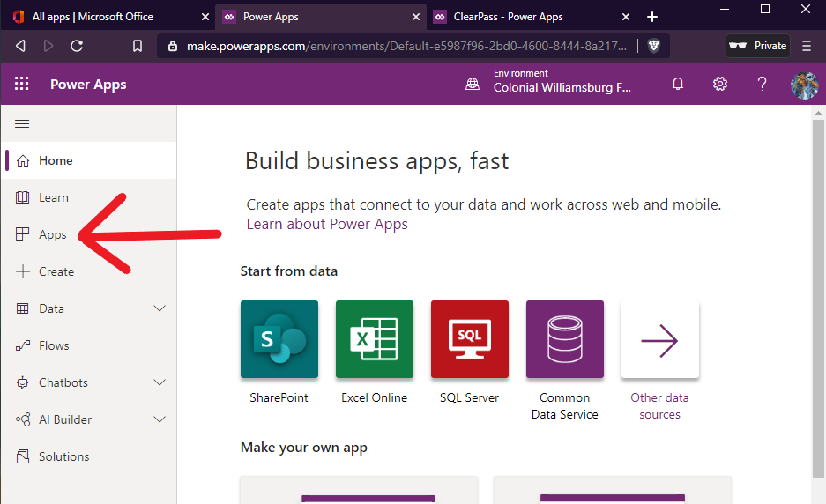The image size is (826, 504).
Task: Collapse the left navigation hamburger menu
Action: pos(22,123)
